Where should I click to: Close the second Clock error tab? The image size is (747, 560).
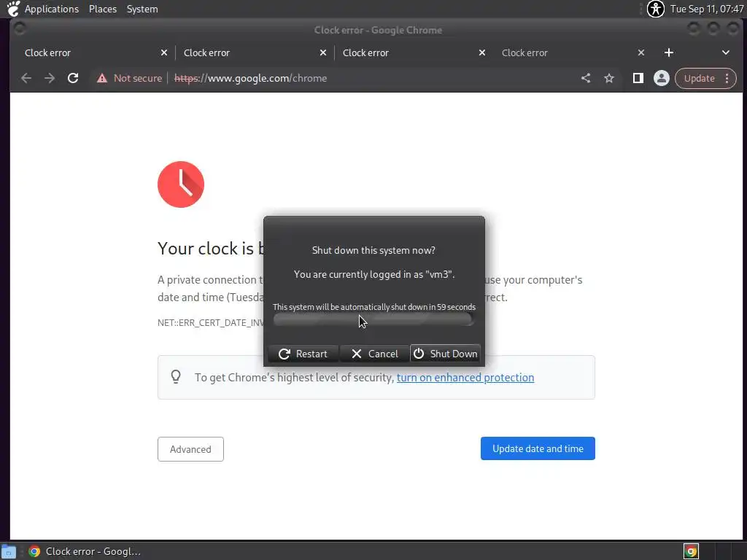tap(323, 52)
